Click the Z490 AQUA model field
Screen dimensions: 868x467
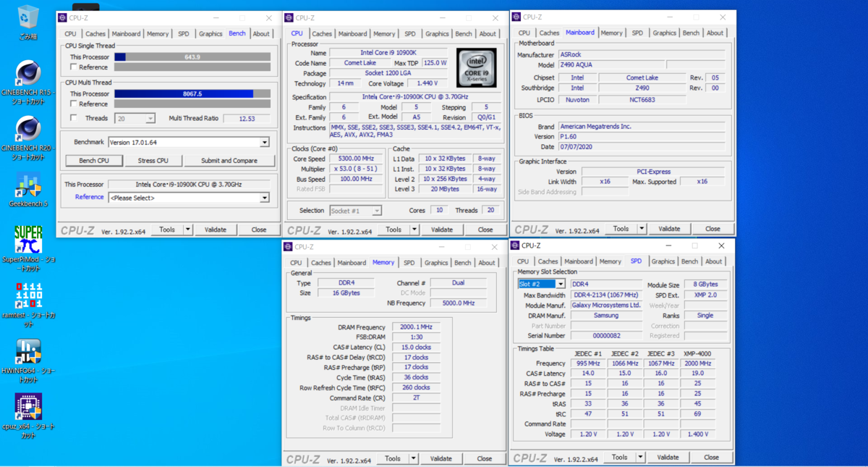tap(611, 65)
